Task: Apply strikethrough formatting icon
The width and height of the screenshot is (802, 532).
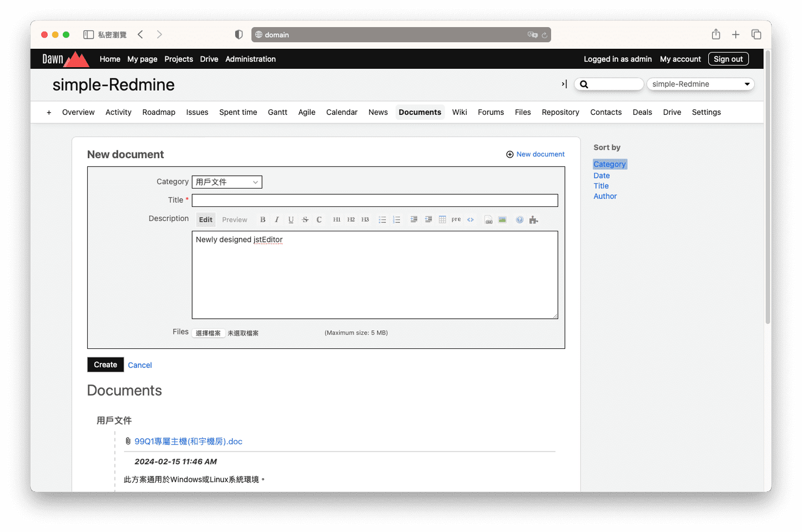Action: [305, 219]
